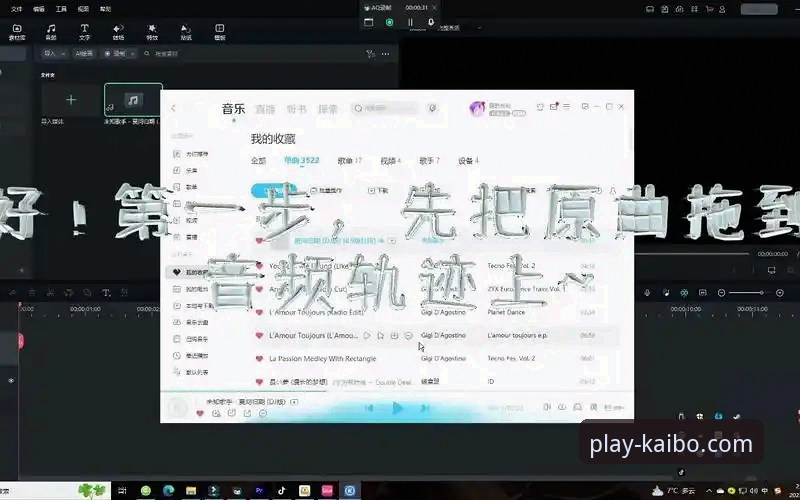The height and width of the screenshot is (500, 800).
Task: Open 为你推荐 in music player sidebar
Action: coord(191,154)
